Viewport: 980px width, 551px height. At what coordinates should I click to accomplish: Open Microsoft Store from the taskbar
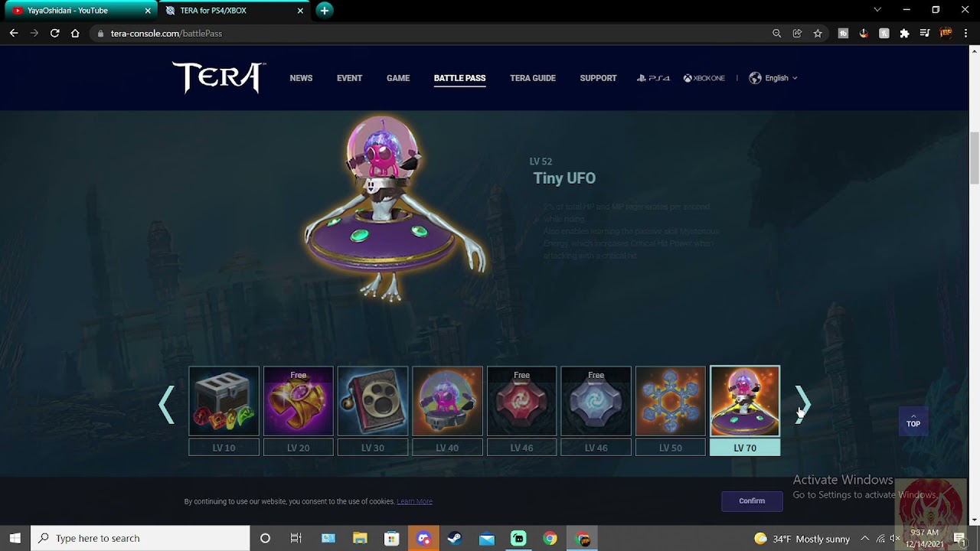(391, 538)
